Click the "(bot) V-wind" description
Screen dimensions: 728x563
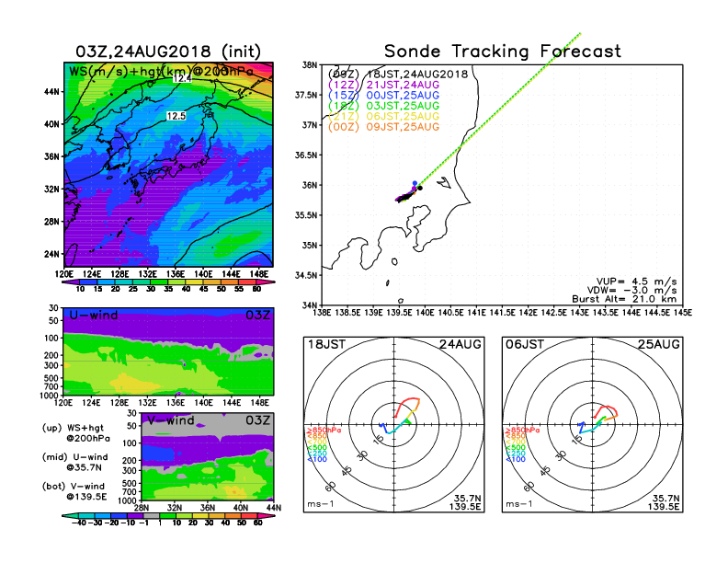click(x=74, y=487)
